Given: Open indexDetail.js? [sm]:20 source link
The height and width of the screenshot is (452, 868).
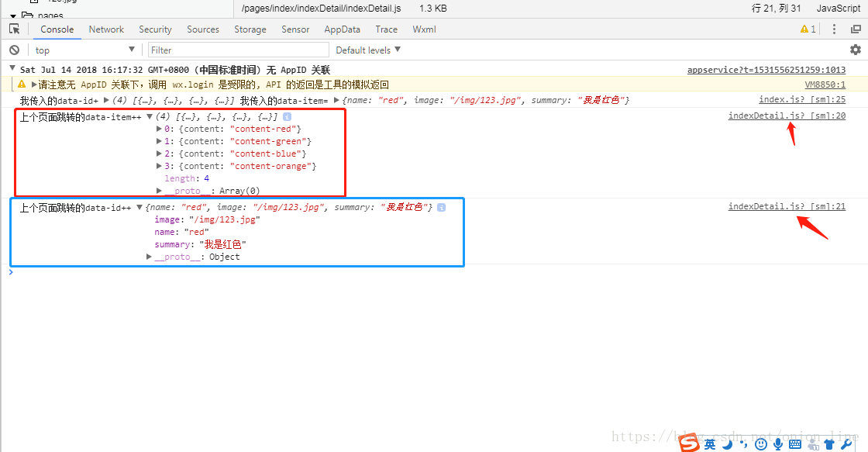Looking at the screenshot, I should (x=787, y=116).
